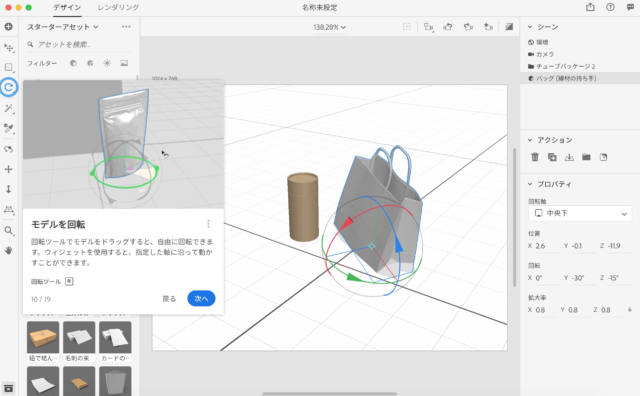Open the add and import content menu
The height and width of the screenshot is (396, 640).
9,27
